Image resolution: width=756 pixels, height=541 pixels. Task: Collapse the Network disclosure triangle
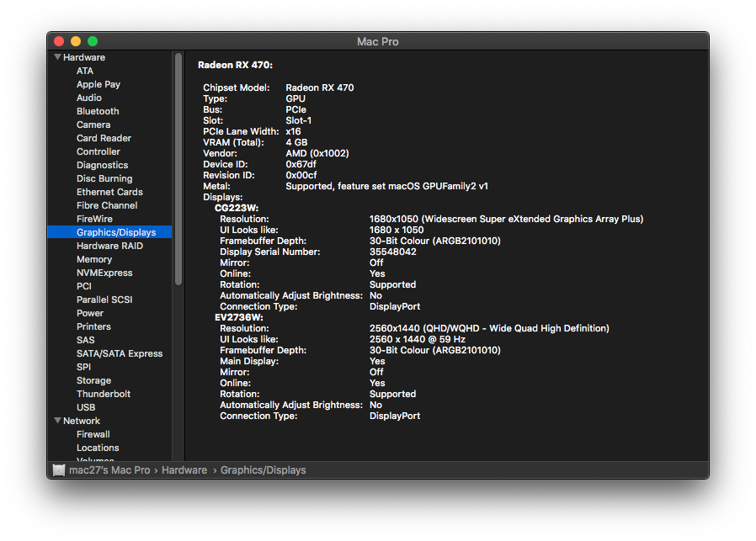pyautogui.click(x=58, y=421)
